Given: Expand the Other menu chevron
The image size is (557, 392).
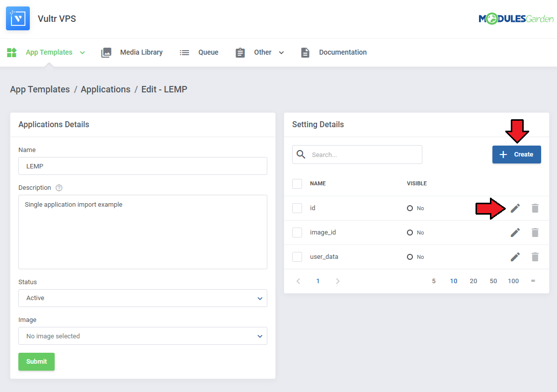Looking at the screenshot, I should tap(281, 53).
